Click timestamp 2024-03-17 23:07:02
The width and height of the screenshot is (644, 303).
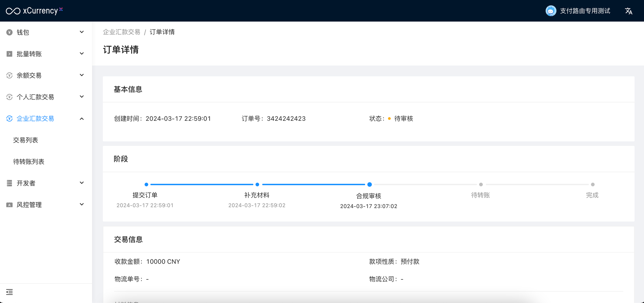click(369, 206)
